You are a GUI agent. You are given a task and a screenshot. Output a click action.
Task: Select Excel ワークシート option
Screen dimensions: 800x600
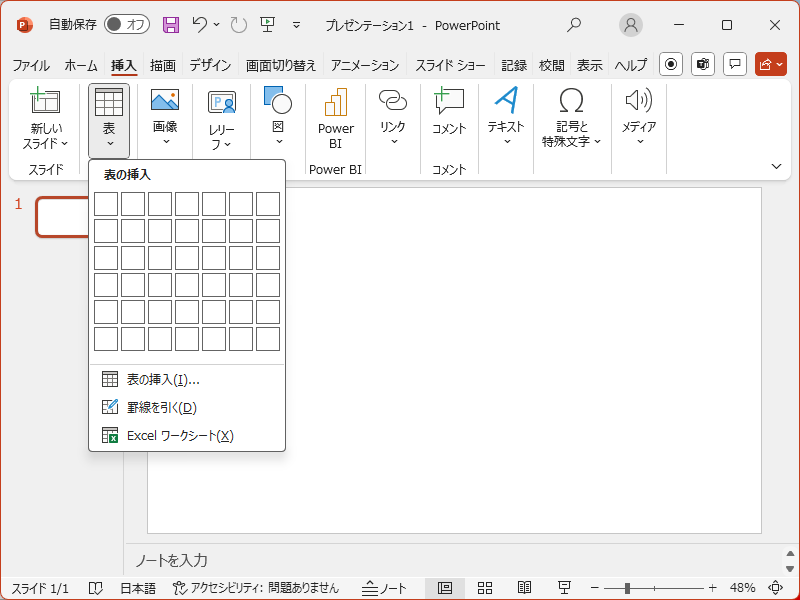pos(179,435)
